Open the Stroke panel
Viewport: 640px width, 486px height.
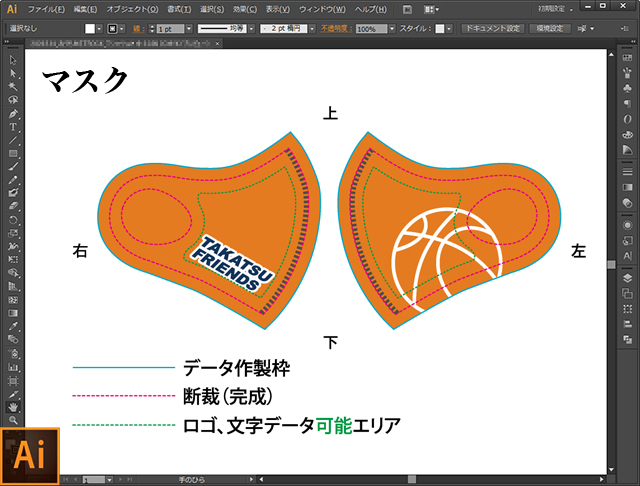(627, 172)
